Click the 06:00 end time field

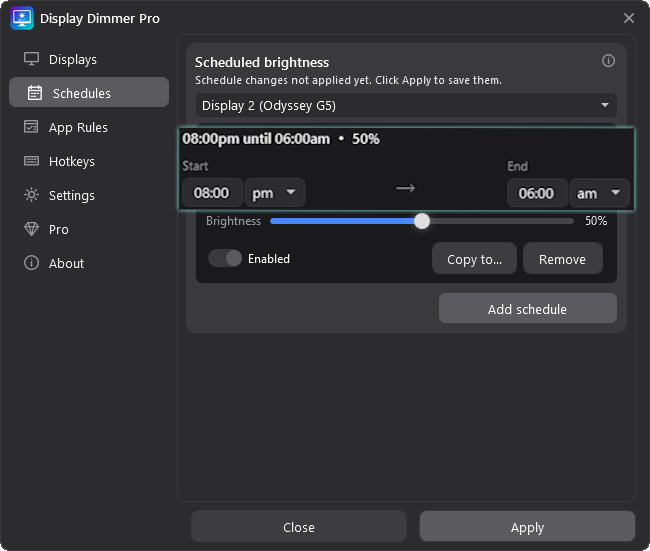537,193
